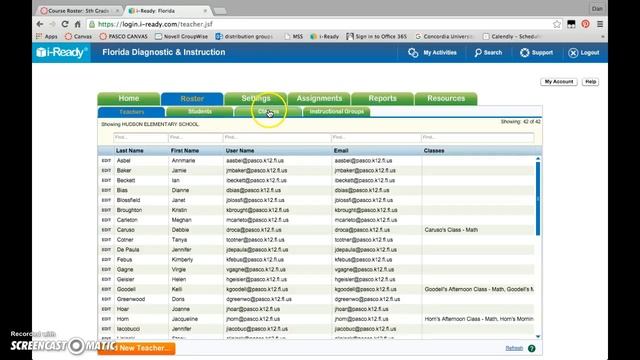This screenshot has width=640, height=360.
Task: Open Search in the i-Ready header
Action: [x=488, y=53]
